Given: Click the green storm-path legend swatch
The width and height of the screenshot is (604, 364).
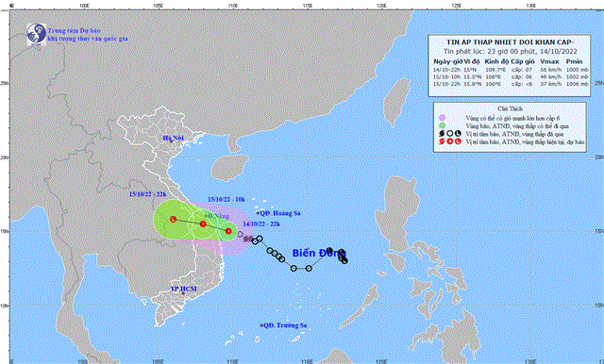Looking at the screenshot, I should [x=443, y=125].
